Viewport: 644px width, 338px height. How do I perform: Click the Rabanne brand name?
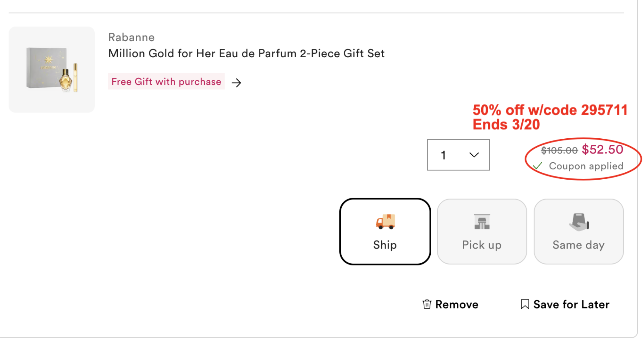(131, 37)
